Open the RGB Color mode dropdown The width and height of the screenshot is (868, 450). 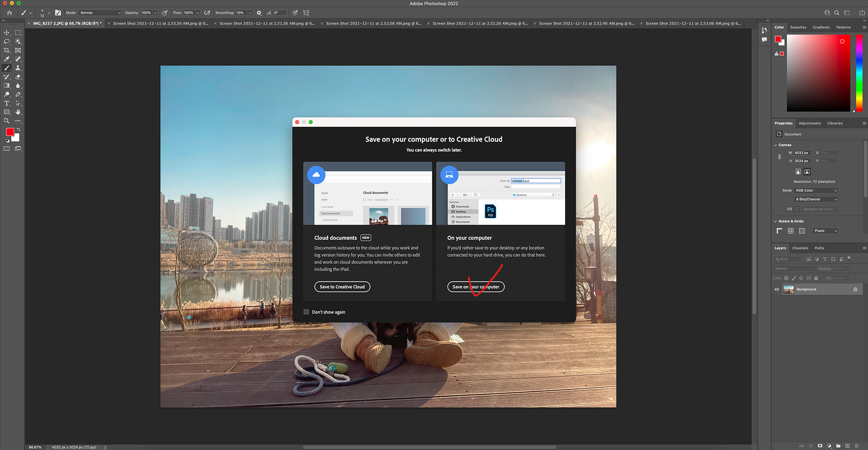tap(816, 191)
